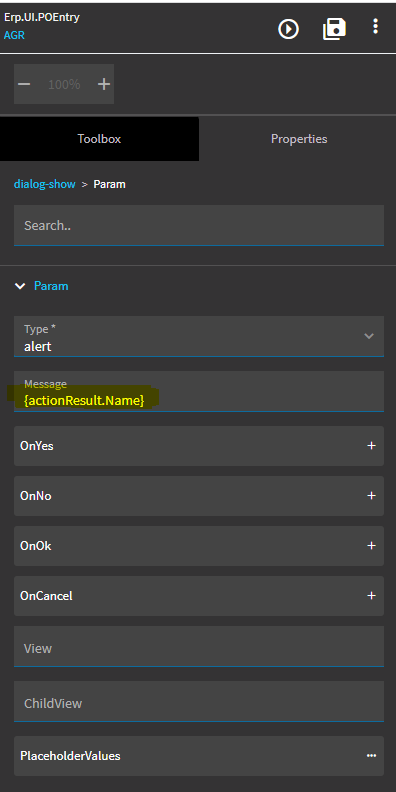
Task: Click the AGR link under the title
Action: pyautogui.click(x=14, y=35)
